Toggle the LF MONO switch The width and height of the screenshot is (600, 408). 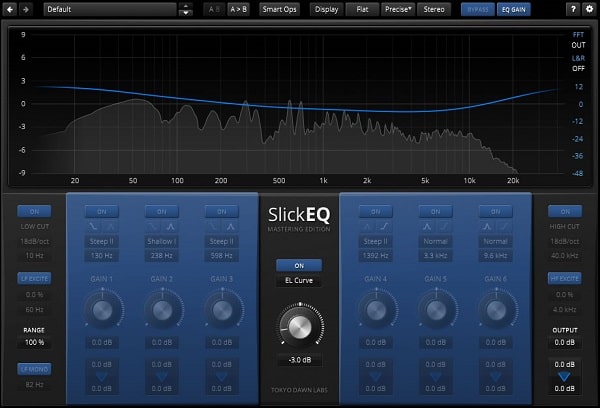tap(34, 369)
